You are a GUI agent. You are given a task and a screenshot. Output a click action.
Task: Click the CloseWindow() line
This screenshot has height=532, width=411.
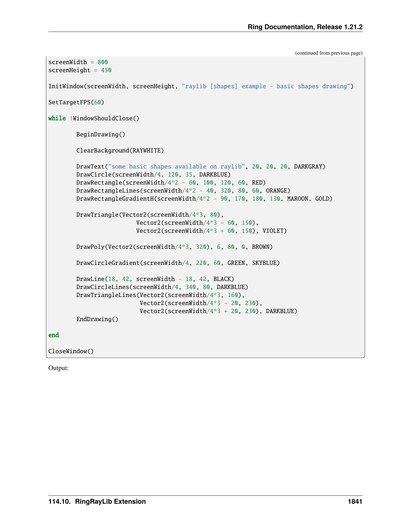[71, 351]
